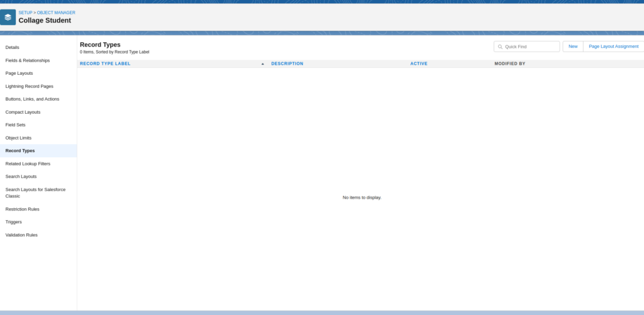Open the SETUP breadcrumb link
This screenshot has width=644, height=315.
click(25, 13)
